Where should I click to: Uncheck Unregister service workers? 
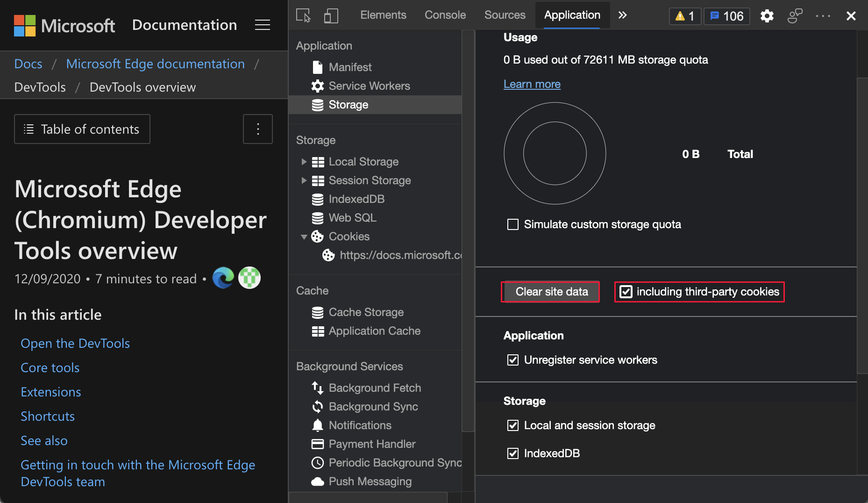513,360
